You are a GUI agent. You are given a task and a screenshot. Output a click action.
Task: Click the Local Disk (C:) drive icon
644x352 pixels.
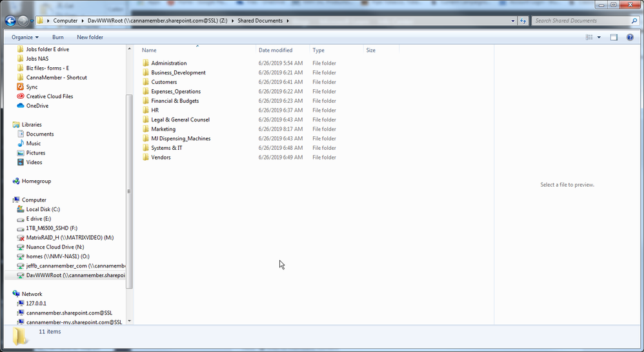tap(20, 209)
